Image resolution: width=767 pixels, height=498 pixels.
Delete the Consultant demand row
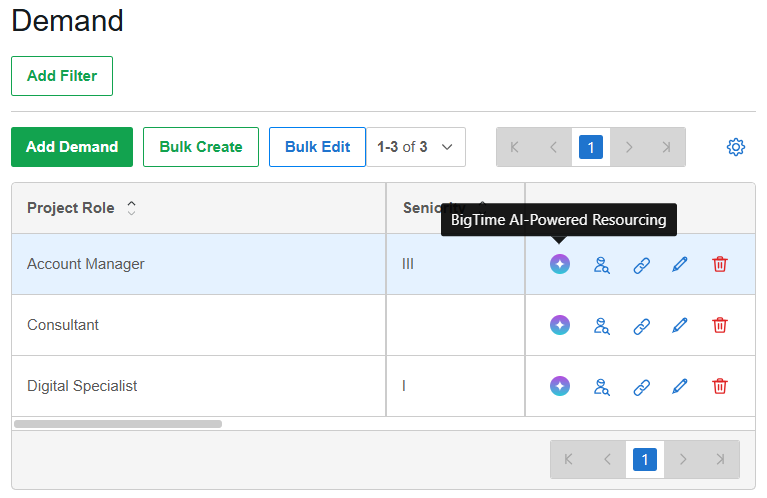[720, 325]
